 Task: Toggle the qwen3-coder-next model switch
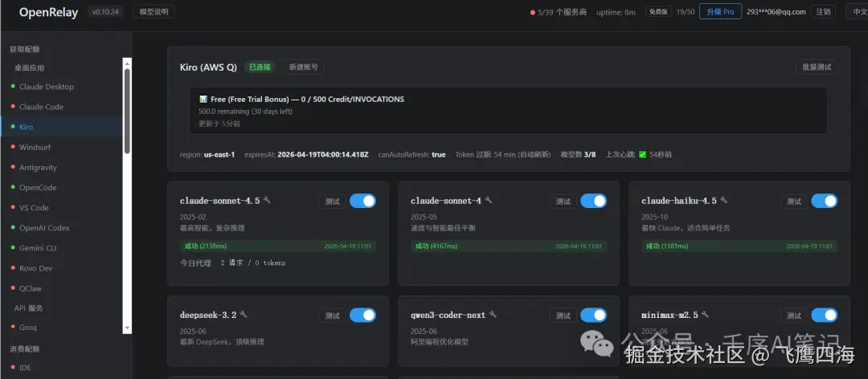(x=593, y=316)
